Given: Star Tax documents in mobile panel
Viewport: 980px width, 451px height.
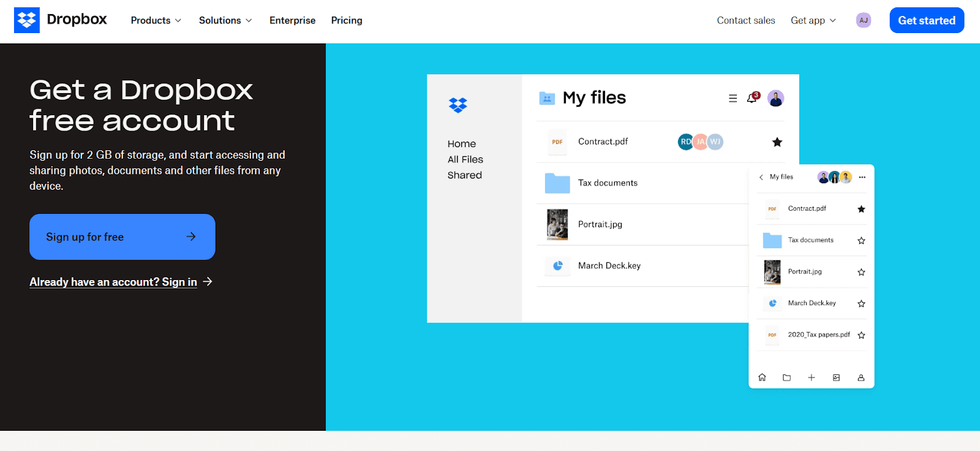Looking at the screenshot, I should 861,240.
